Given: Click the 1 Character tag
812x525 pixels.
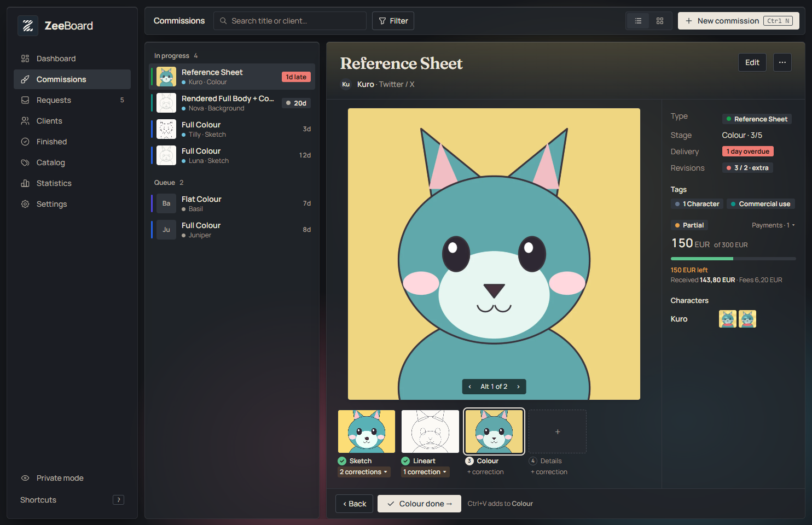Looking at the screenshot, I should point(697,204).
